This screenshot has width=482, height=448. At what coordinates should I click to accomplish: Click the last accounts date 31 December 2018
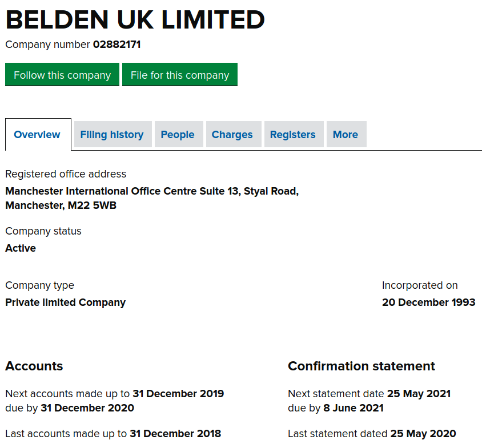click(175, 434)
